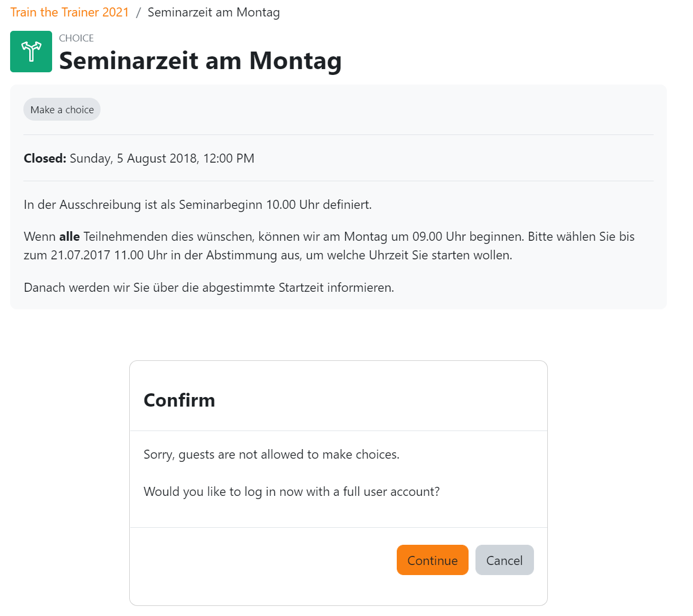
Task: Click the Danach werden wir Sie paragraph
Action: (209, 288)
